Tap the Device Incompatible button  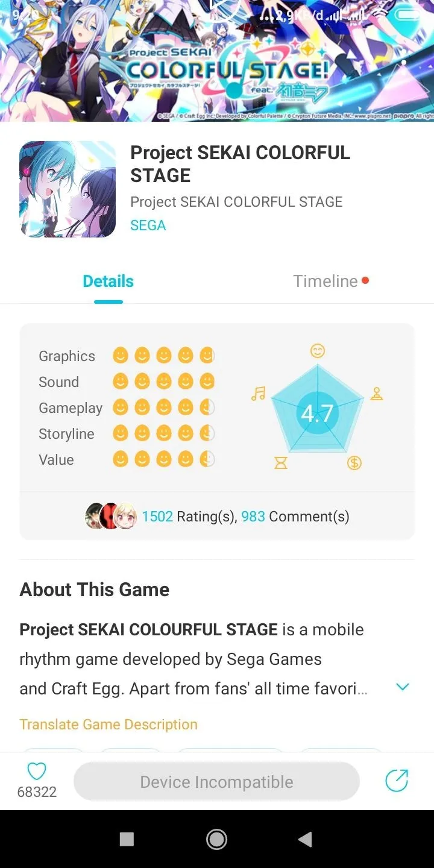pyautogui.click(x=216, y=782)
